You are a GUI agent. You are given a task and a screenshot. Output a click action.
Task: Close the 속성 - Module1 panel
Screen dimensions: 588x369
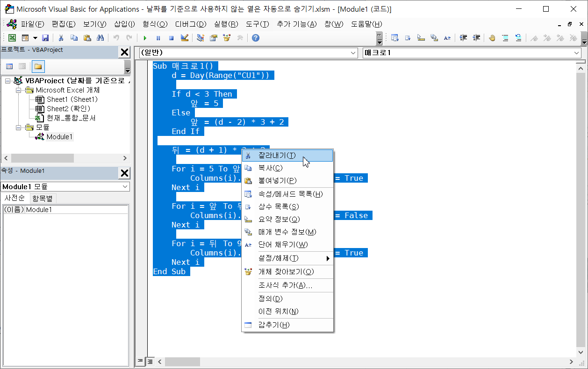[125, 173]
